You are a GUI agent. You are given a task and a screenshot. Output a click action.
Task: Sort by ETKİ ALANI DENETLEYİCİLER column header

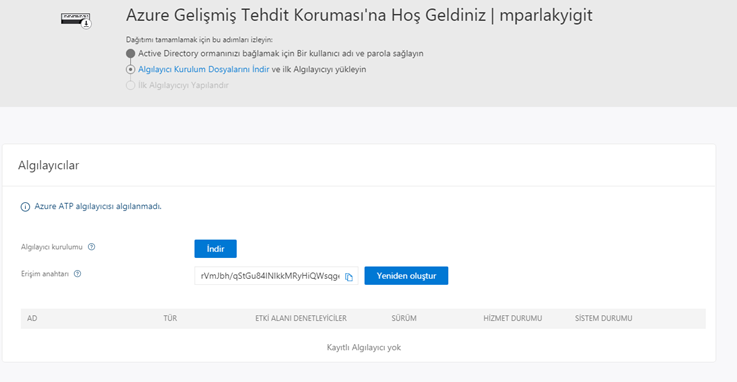coord(301,318)
